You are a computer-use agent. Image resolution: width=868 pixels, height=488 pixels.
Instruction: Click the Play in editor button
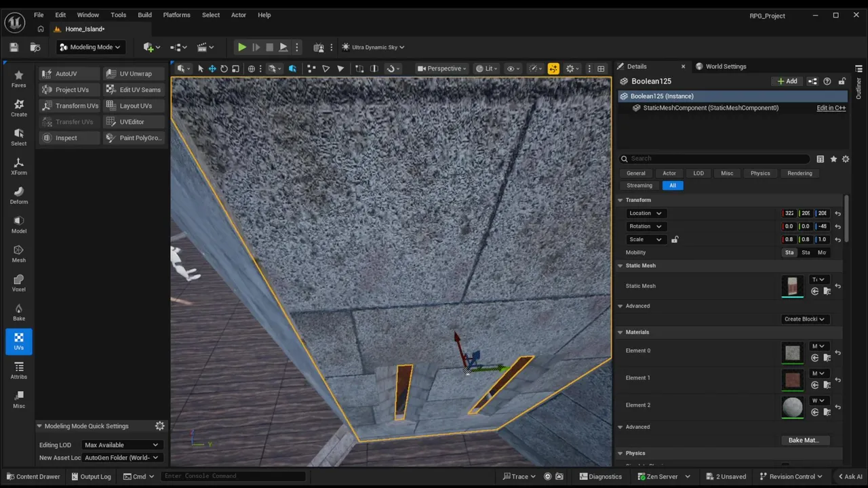241,47
